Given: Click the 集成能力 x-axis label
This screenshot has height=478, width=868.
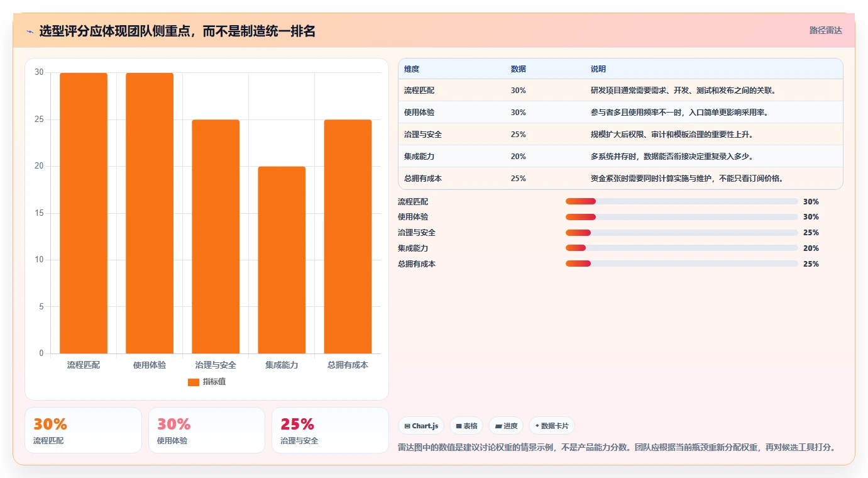Looking at the screenshot, I should 282,365.
